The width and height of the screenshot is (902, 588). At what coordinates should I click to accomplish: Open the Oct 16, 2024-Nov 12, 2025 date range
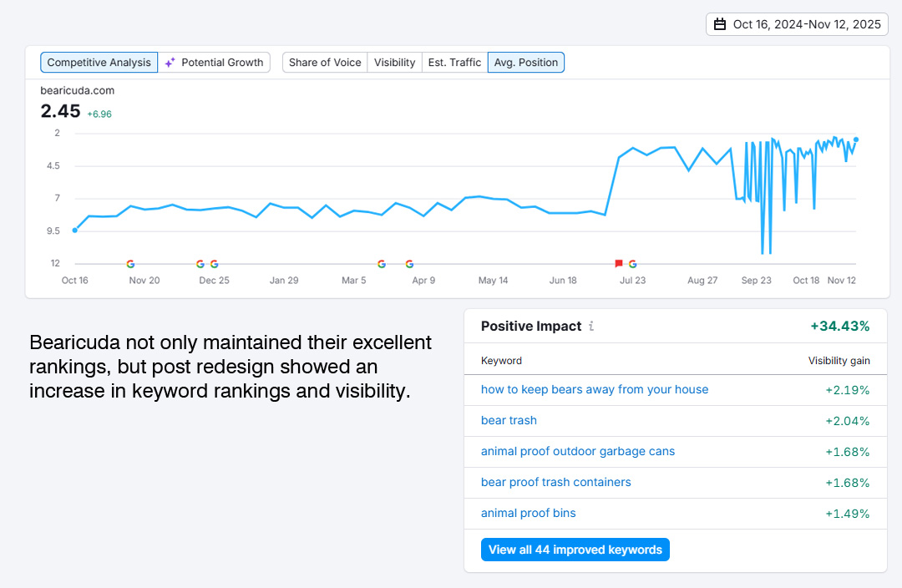[797, 24]
